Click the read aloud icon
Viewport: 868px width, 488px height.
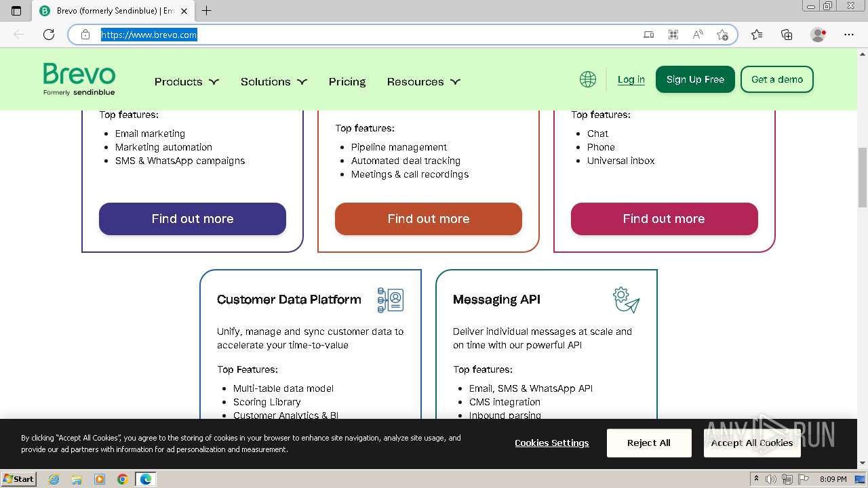click(698, 35)
